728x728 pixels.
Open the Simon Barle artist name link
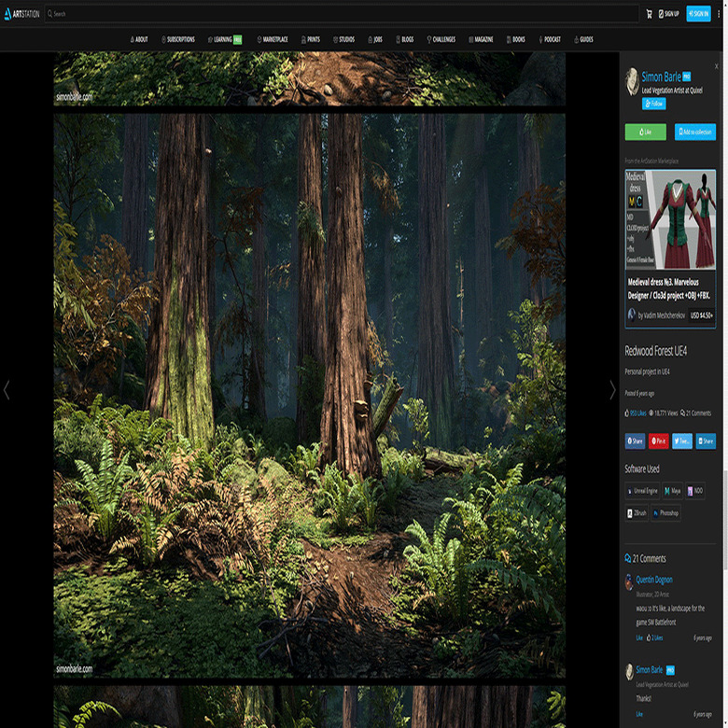[661, 77]
